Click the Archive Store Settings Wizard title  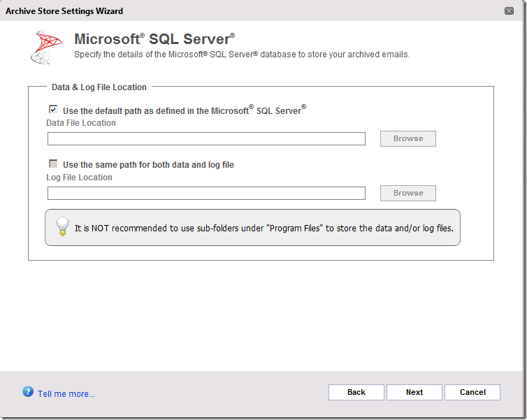click(x=64, y=11)
